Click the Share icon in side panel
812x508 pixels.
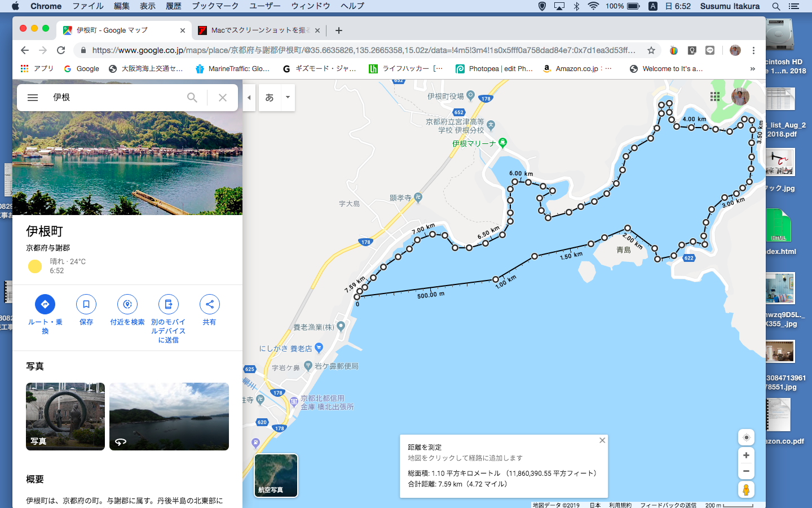tap(209, 304)
